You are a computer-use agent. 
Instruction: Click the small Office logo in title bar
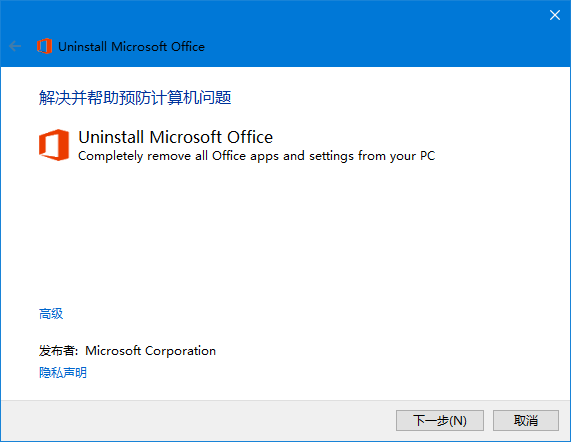pyautogui.click(x=44, y=46)
